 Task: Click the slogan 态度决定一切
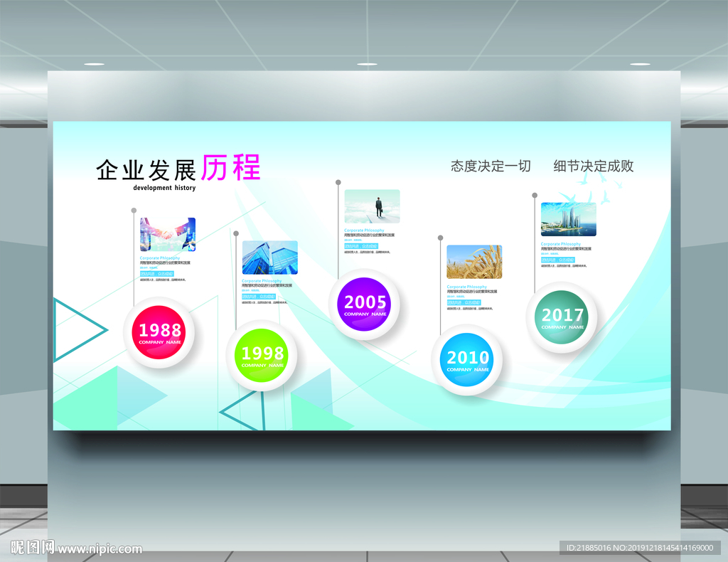click(x=491, y=166)
